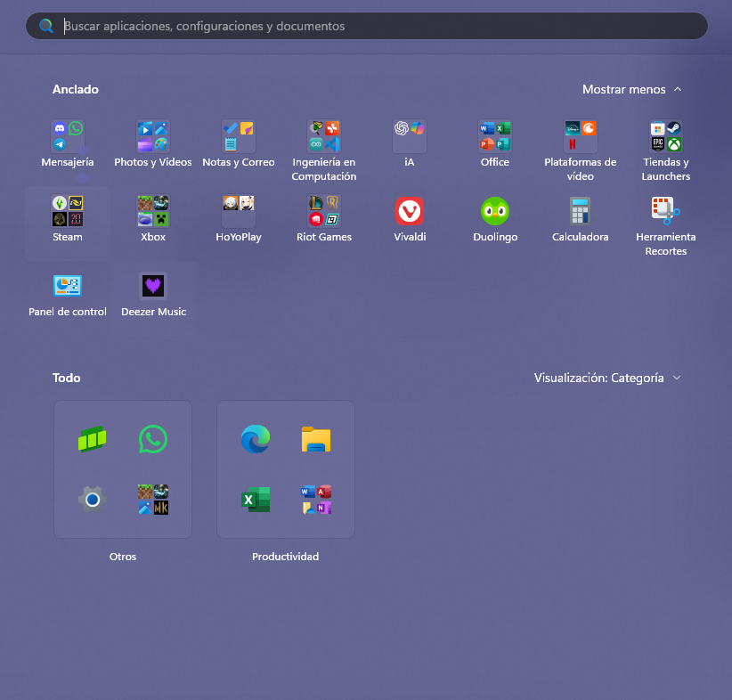Click the Anclado section heading
732x700 pixels.
76,89
